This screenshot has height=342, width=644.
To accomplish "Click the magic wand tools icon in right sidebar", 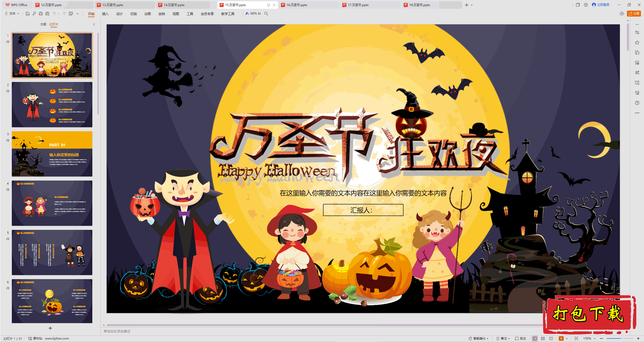I will coord(637,73).
